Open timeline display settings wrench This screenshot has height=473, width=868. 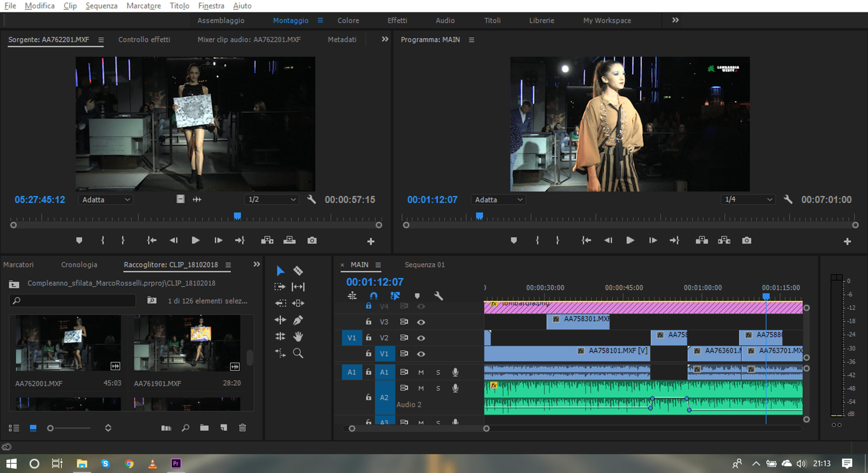438,296
